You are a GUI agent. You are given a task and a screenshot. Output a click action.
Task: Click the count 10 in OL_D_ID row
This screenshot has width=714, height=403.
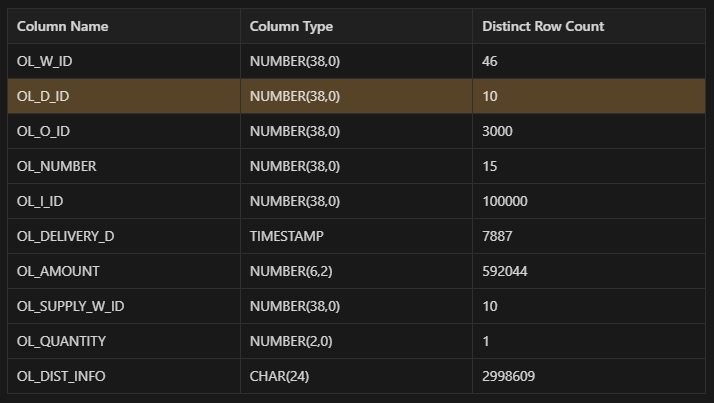[490, 96]
